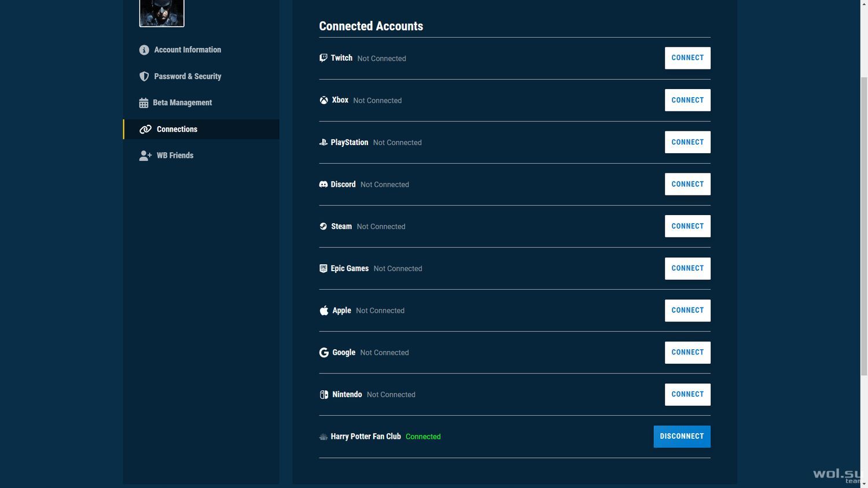Click Not Connected status beside Discord
This screenshot has width=868, height=488.
(384, 185)
